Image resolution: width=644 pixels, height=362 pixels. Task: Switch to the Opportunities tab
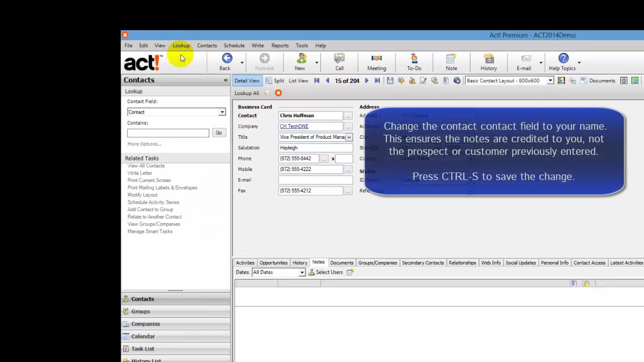click(273, 263)
